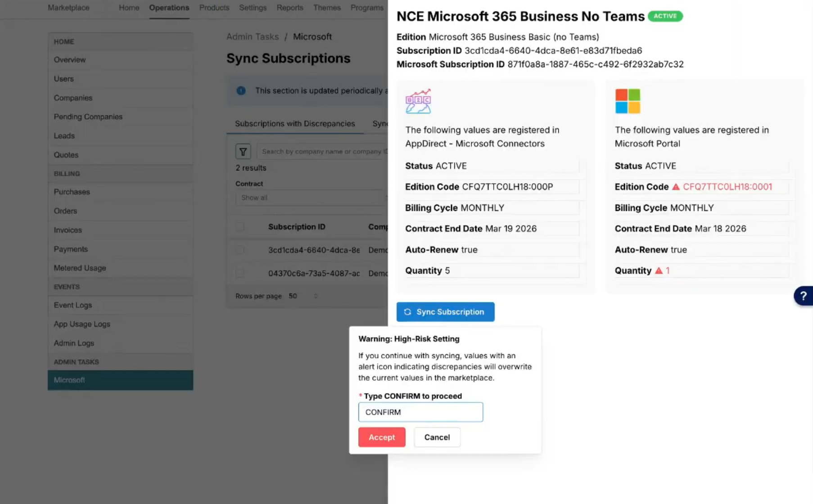Open the Operations menu item

[x=169, y=8]
